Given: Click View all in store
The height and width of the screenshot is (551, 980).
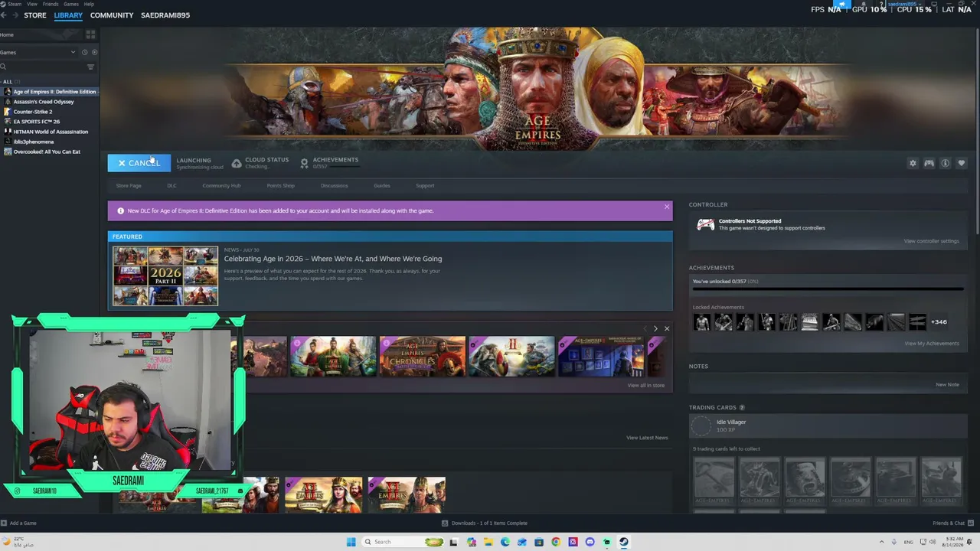Looking at the screenshot, I should pos(646,386).
